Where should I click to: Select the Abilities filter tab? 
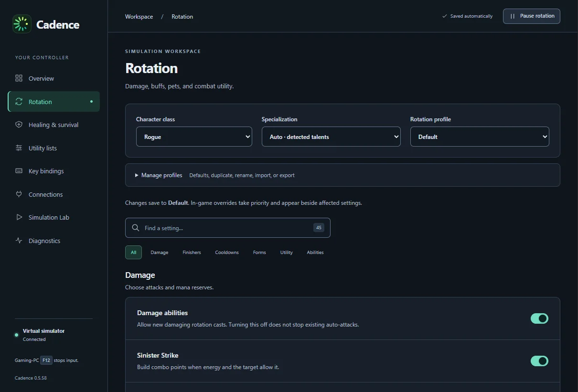click(x=315, y=252)
